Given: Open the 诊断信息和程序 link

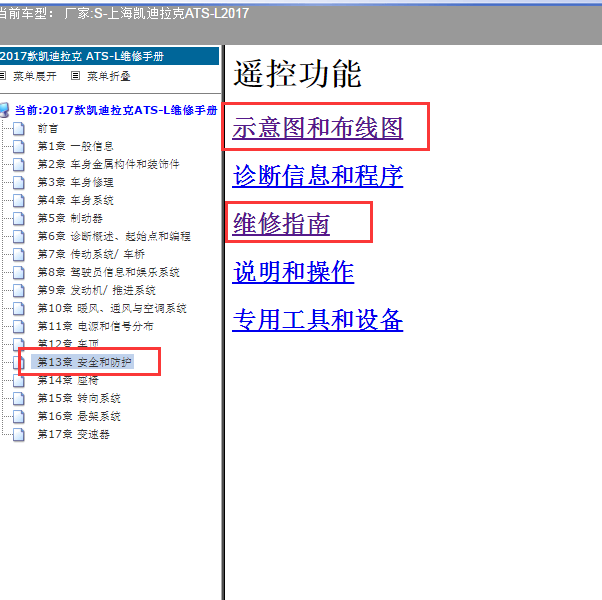Looking at the screenshot, I should click(318, 176).
